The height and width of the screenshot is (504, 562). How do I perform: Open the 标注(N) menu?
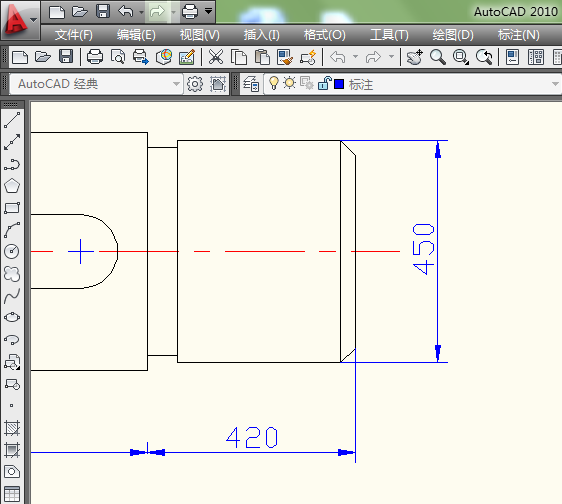pyautogui.click(x=519, y=35)
